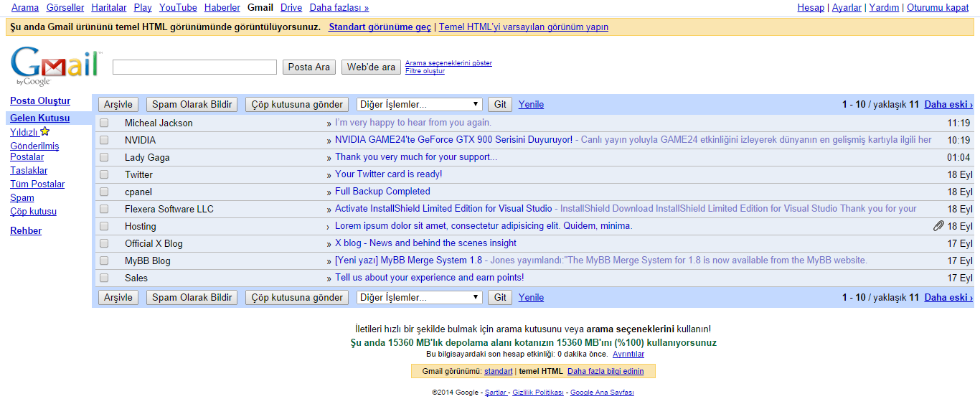This screenshot has width=980, height=399.
Task: Open the Çöp kutusu folder
Action: click(x=33, y=211)
